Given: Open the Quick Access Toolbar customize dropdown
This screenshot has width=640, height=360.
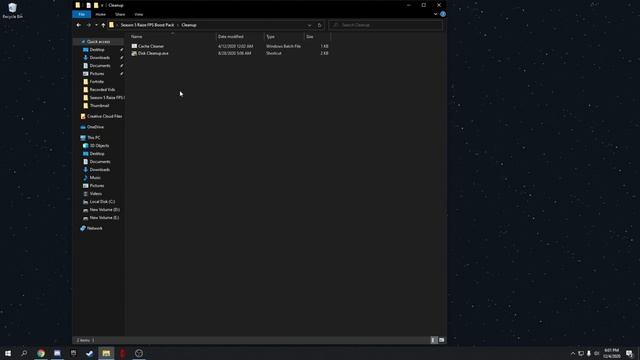Looking at the screenshot, I should (x=102, y=5).
